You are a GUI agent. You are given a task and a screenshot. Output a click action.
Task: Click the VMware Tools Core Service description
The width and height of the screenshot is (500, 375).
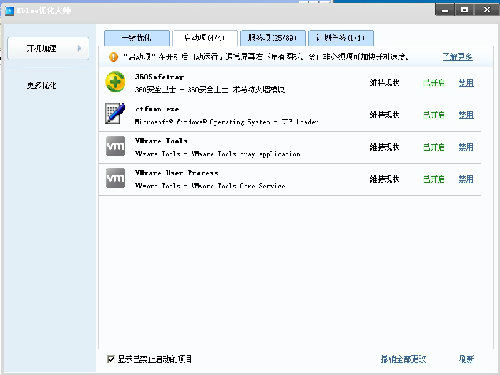210,186
